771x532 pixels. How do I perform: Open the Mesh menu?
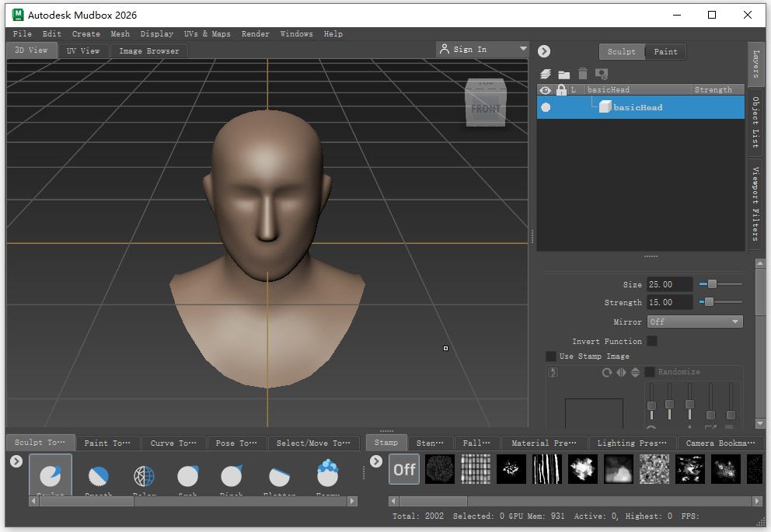pyautogui.click(x=120, y=33)
